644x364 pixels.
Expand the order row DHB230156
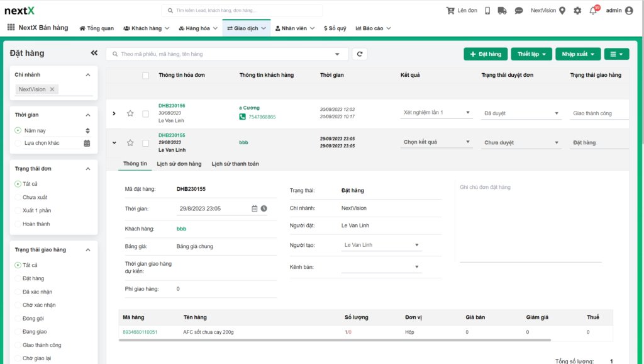pos(114,113)
